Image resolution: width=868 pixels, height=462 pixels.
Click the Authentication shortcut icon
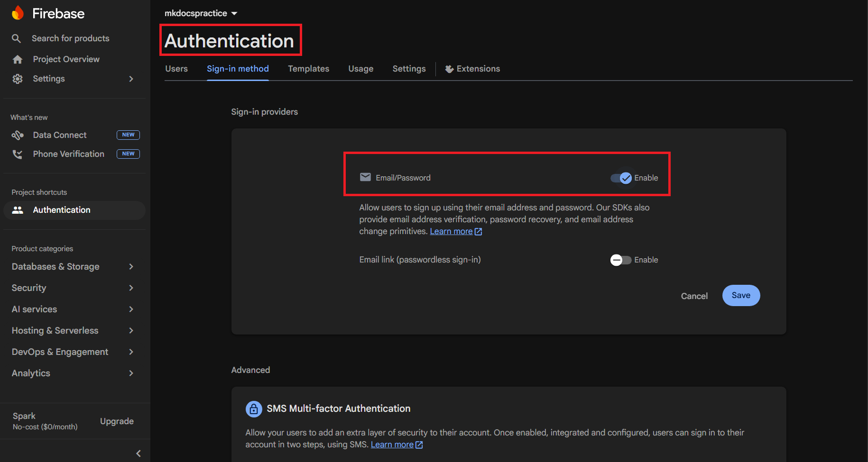click(x=18, y=210)
